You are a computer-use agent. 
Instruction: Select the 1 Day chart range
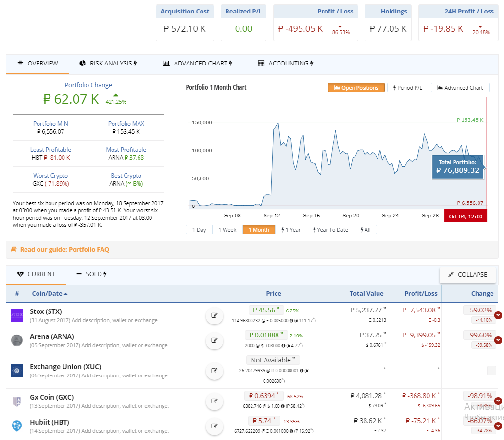[x=199, y=230]
